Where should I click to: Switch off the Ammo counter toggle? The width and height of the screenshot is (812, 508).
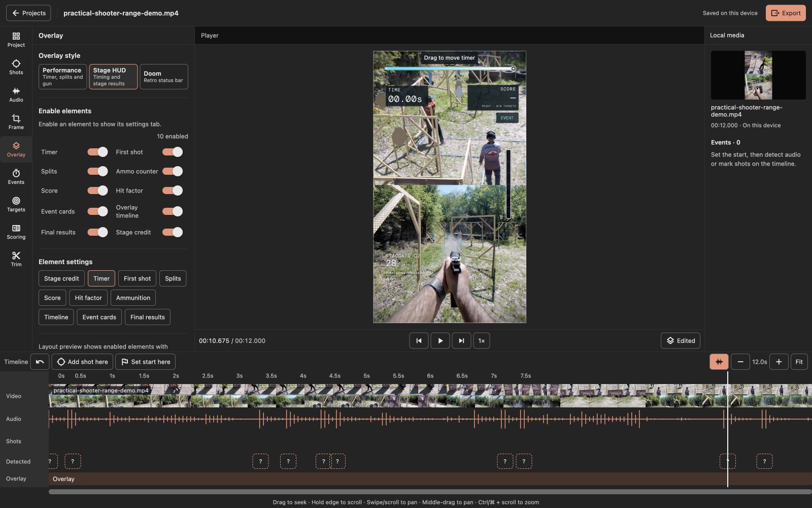(173, 171)
